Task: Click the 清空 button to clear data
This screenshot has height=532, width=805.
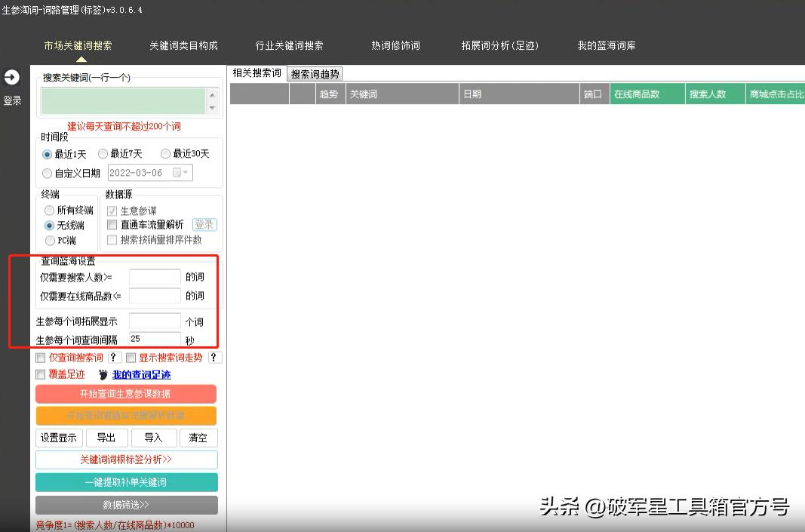Action: tap(198, 438)
